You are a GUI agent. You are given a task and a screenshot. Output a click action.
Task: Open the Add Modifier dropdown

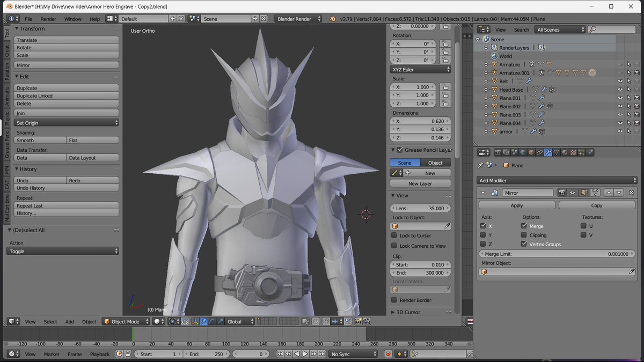click(557, 181)
